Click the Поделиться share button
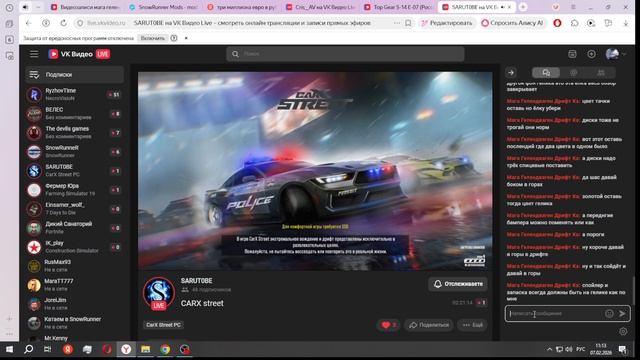 429,325
